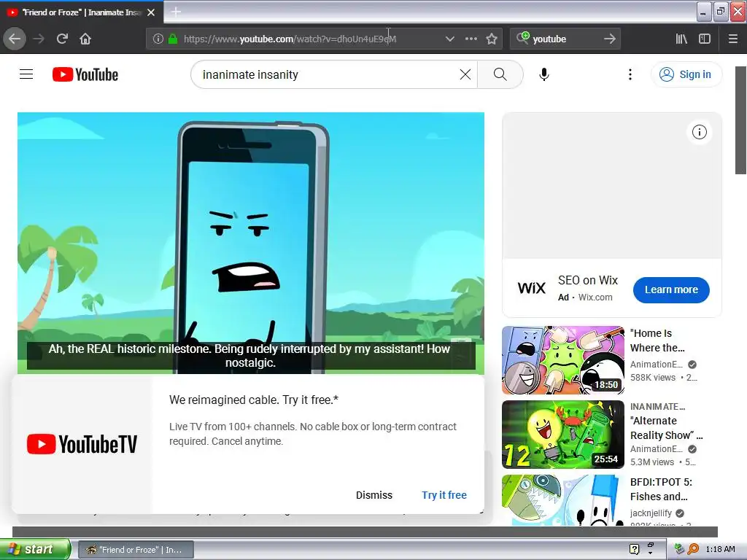The image size is (747, 560).
Task: Open YouTube settings three-dot menu
Action: tap(630, 74)
